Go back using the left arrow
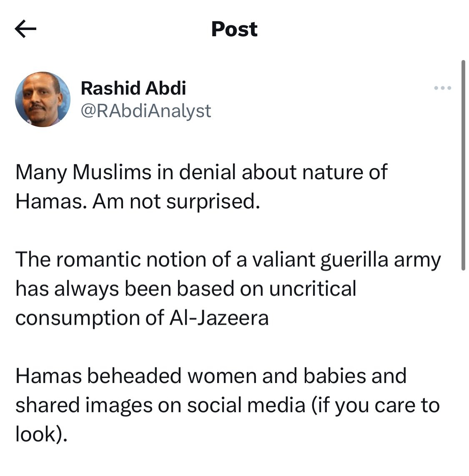This screenshot has height=476, width=469. [25, 29]
